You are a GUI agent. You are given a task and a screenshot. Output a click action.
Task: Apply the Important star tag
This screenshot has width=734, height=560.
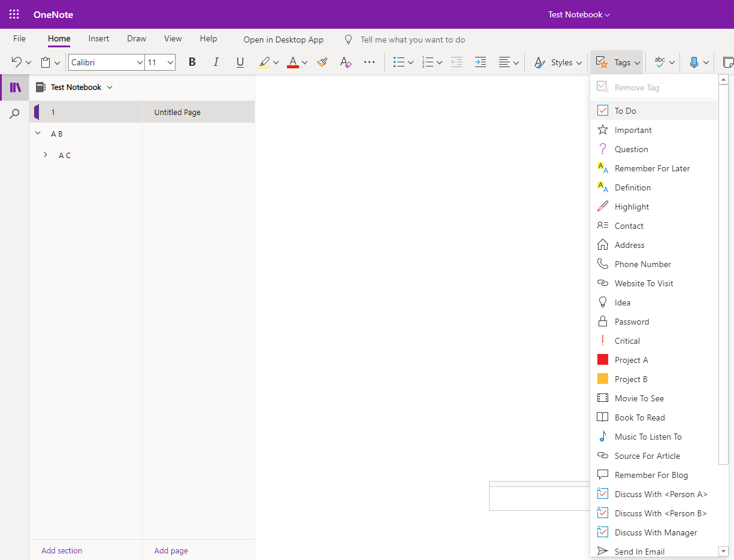654,130
